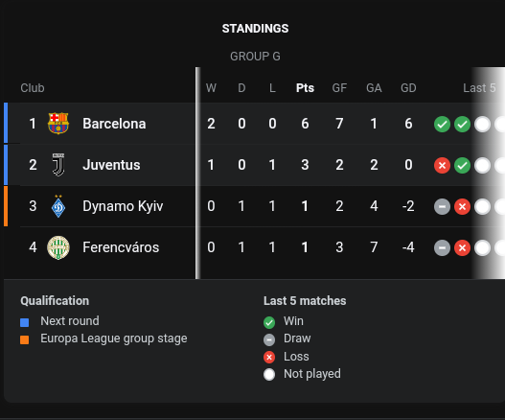Viewport: 505px width, 420px height.
Task: Click the Ferencváros club crest
Action: coord(58,247)
